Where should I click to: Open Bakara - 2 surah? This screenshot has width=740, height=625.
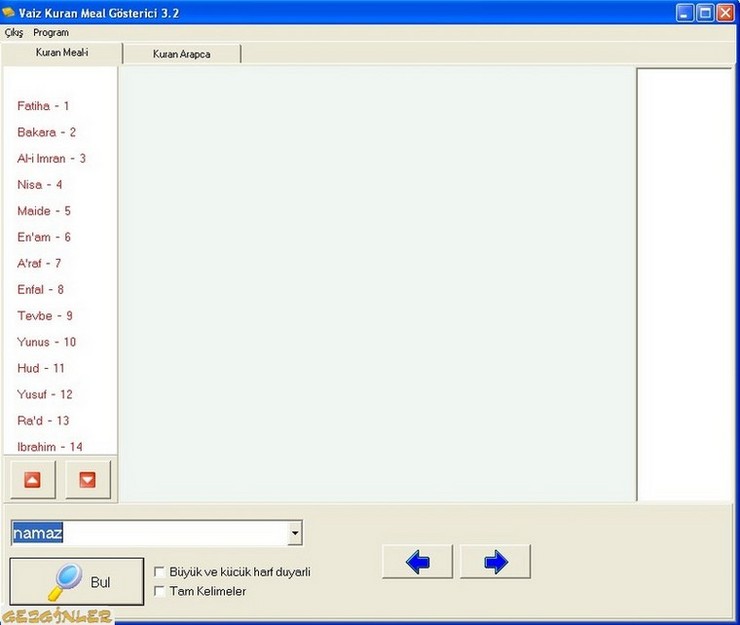tap(46, 132)
